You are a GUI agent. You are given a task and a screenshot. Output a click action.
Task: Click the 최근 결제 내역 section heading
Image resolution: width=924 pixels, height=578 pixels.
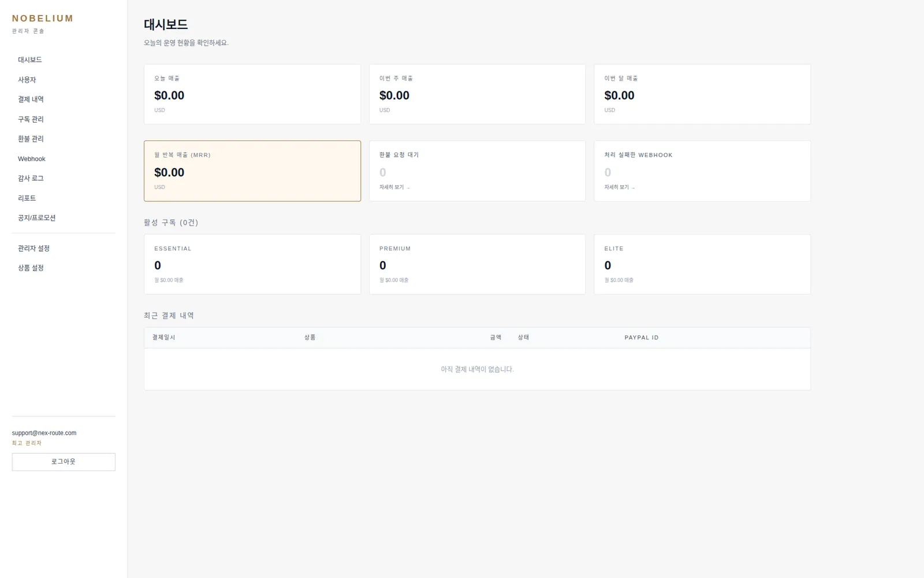point(169,316)
